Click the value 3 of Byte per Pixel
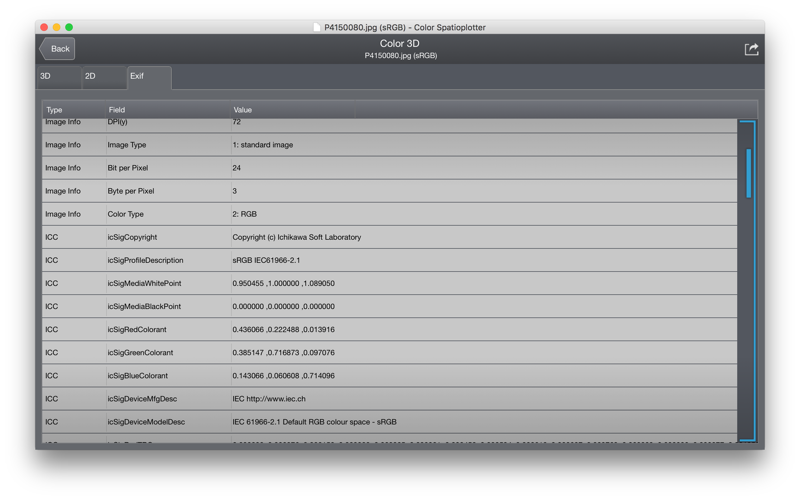Screen dimensions: 800x500 click(x=235, y=191)
